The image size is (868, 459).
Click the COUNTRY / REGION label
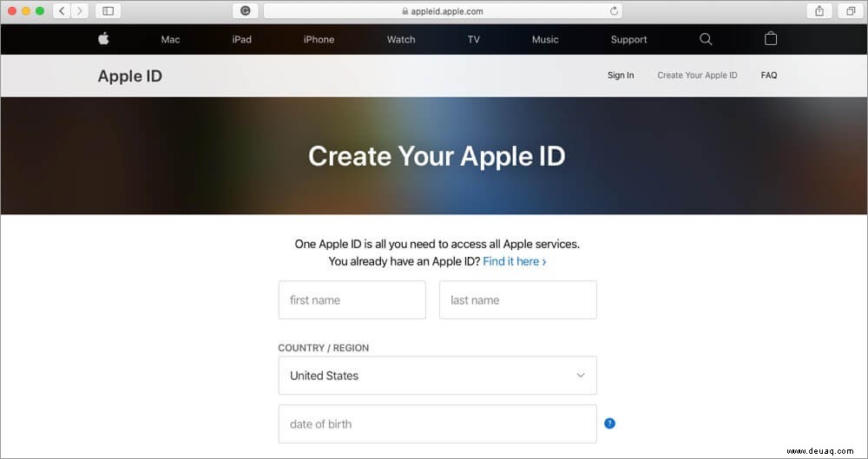pos(323,348)
